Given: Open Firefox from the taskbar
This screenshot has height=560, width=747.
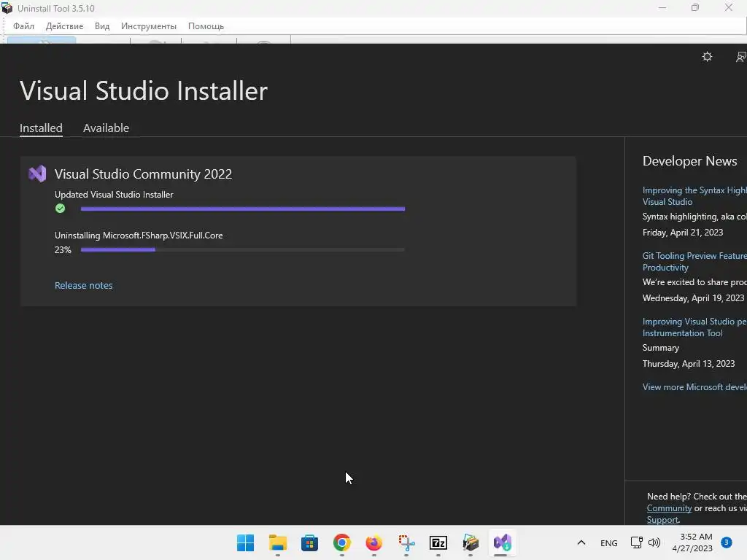Looking at the screenshot, I should click(374, 542).
